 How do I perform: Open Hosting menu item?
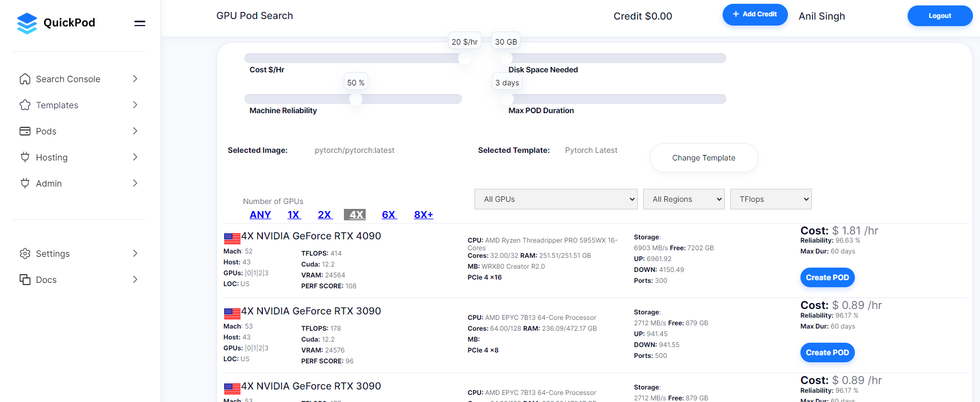(79, 157)
